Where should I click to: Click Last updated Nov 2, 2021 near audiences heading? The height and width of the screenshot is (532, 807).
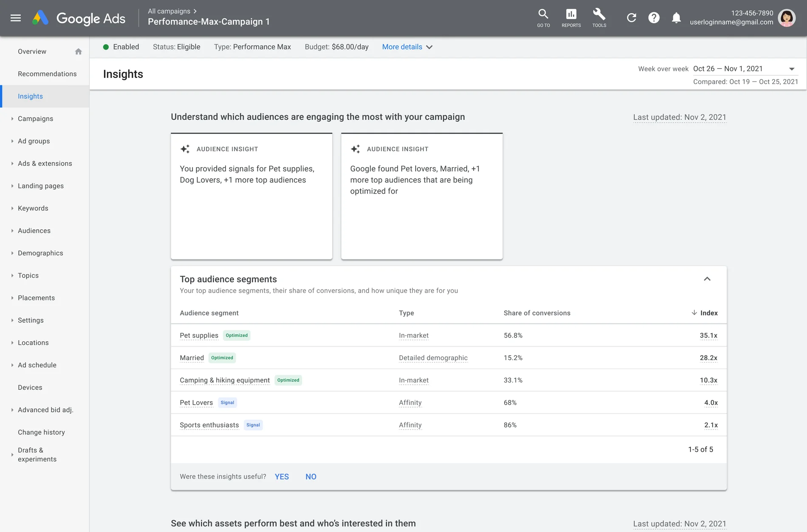tap(680, 117)
